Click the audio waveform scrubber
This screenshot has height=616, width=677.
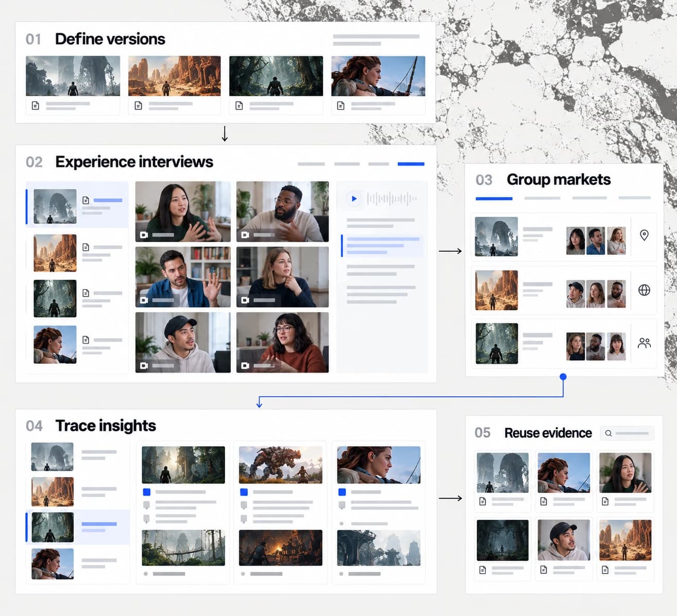(391, 199)
